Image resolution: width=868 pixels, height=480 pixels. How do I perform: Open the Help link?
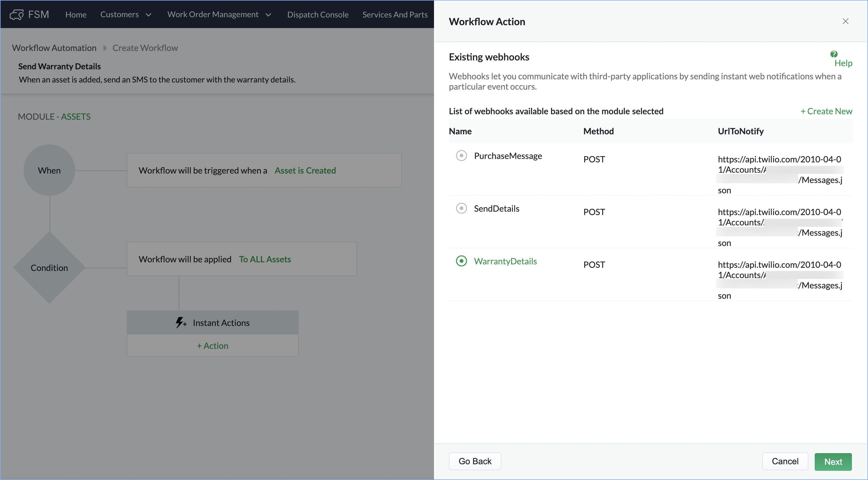click(x=843, y=63)
